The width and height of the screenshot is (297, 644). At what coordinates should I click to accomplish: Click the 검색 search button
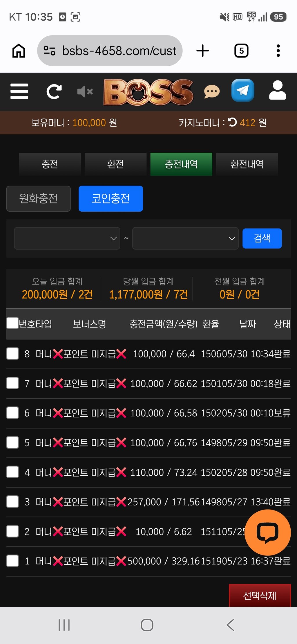coord(262,238)
